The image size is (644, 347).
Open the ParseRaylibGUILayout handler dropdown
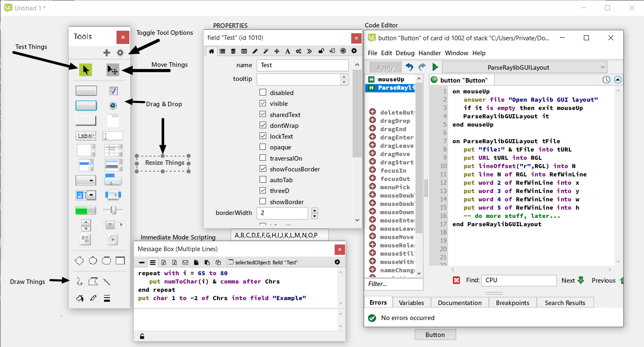point(524,66)
